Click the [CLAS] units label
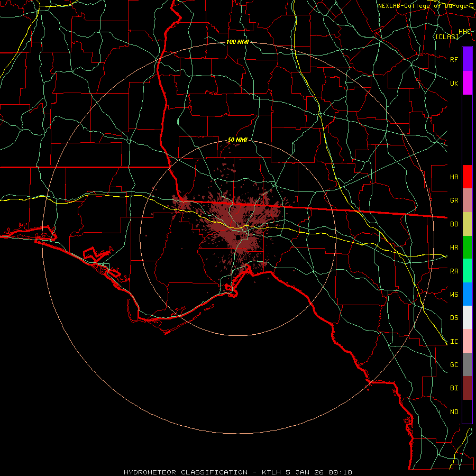 [x=447, y=36]
